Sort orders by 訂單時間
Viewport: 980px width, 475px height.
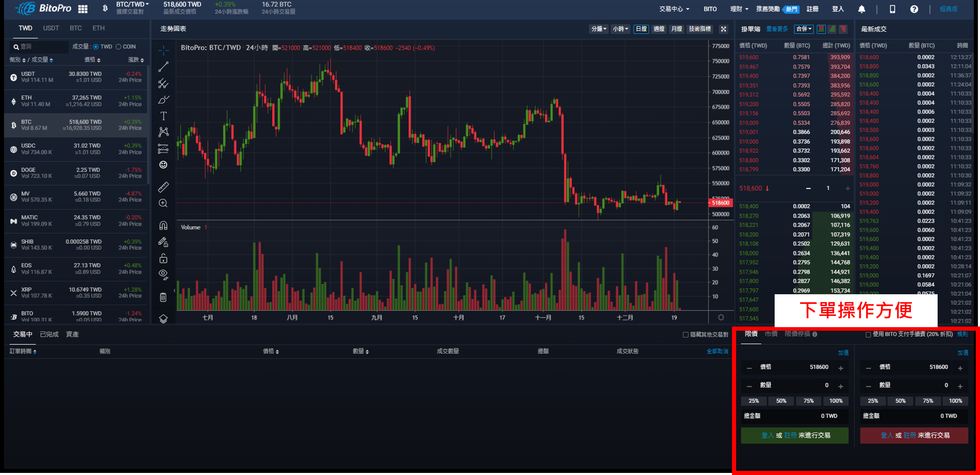[x=23, y=351]
